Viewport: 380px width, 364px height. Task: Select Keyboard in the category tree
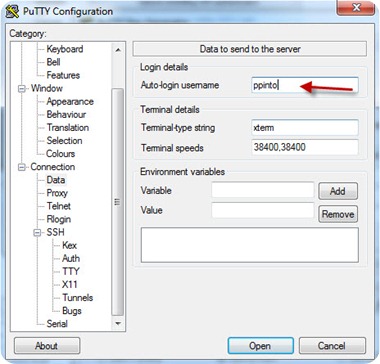coord(65,49)
